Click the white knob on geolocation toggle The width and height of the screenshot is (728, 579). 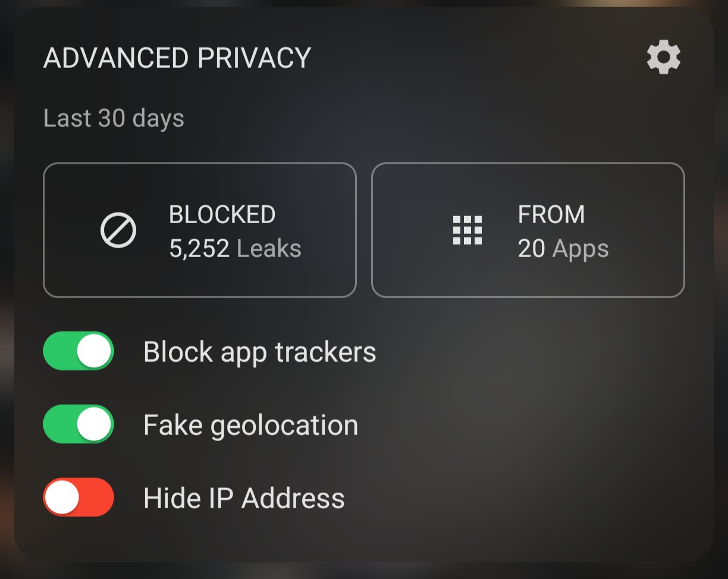pyautogui.click(x=95, y=424)
